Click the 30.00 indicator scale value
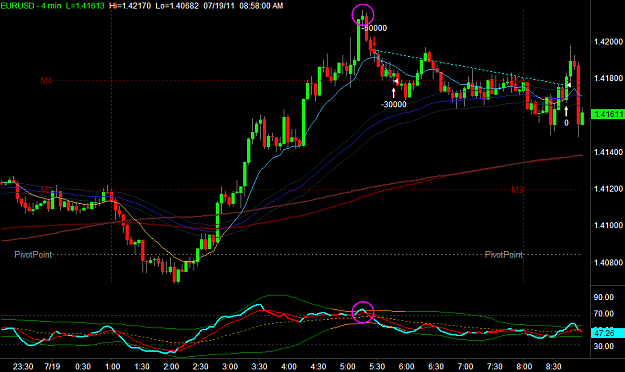The width and height of the screenshot is (625, 372). coord(603,346)
